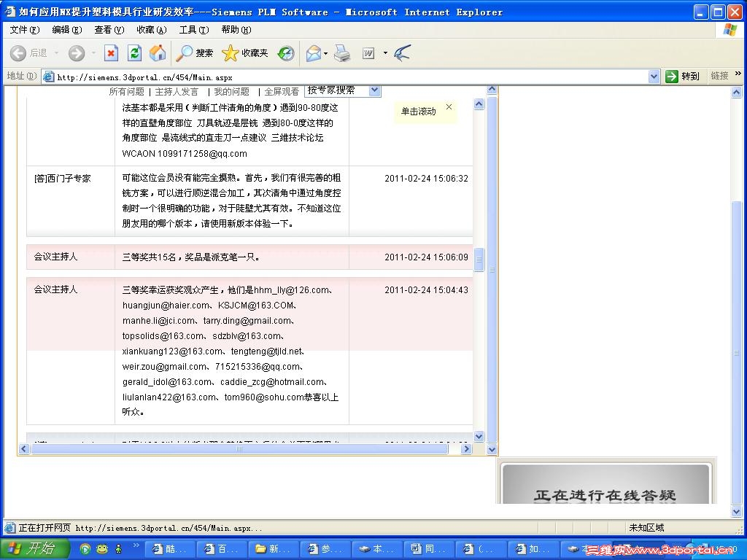Click the Refresh page icon
The image size is (747, 560).
[134, 52]
